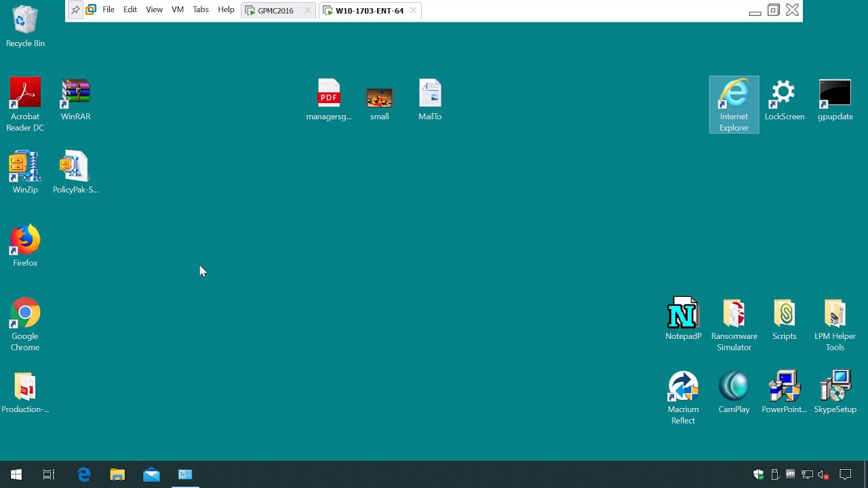Open the Edit menu in VM toolbar
Image resolution: width=868 pixels, height=488 pixels.
coord(130,10)
